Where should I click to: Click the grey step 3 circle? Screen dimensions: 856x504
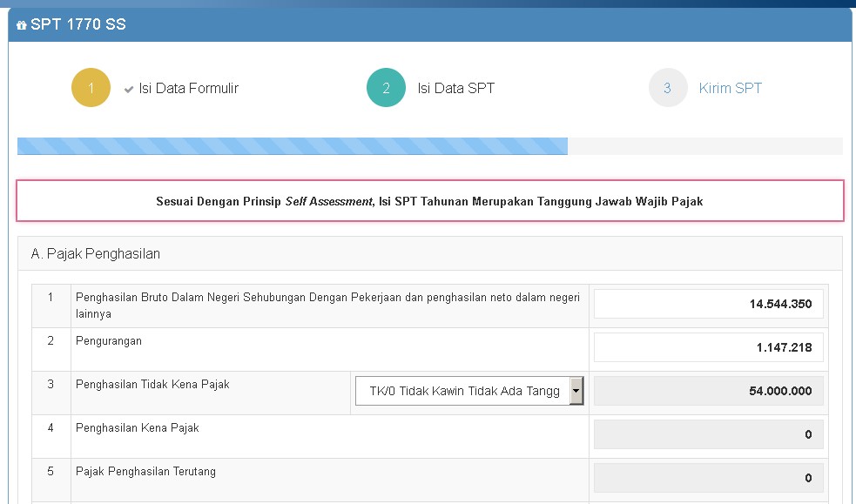click(668, 87)
